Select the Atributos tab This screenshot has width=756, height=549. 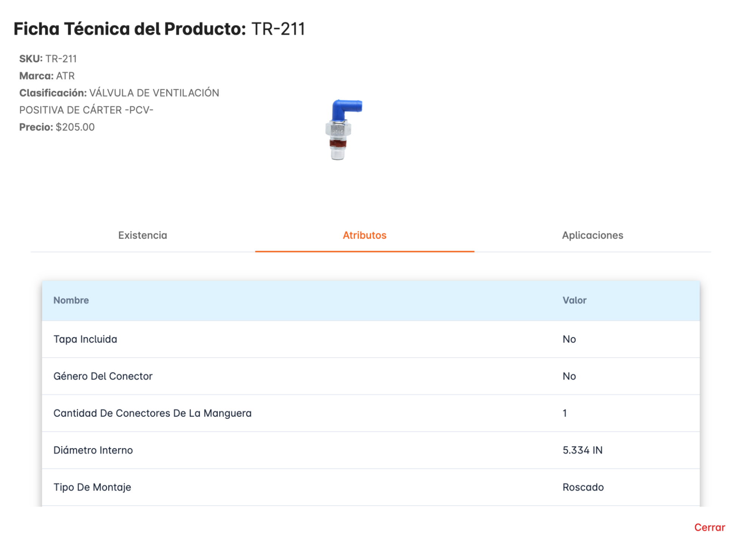pos(365,235)
